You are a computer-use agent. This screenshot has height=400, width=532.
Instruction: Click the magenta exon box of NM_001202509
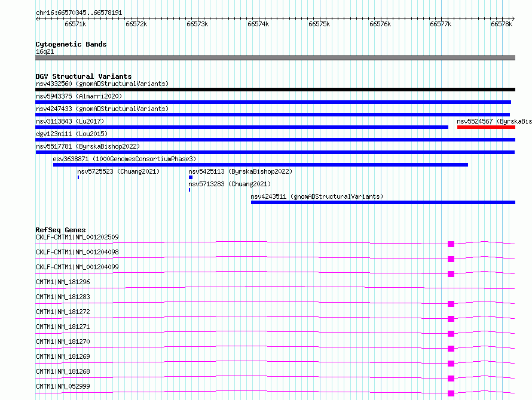click(451, 244)
